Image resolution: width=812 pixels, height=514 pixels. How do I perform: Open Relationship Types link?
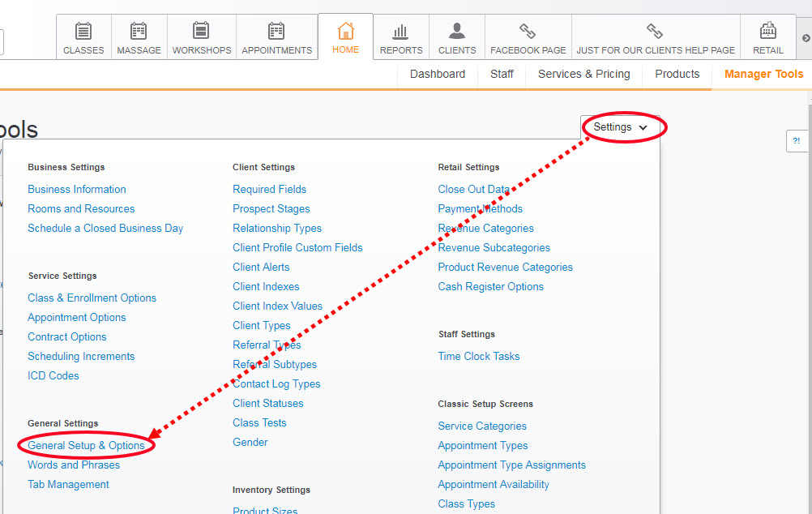point(277,229)
